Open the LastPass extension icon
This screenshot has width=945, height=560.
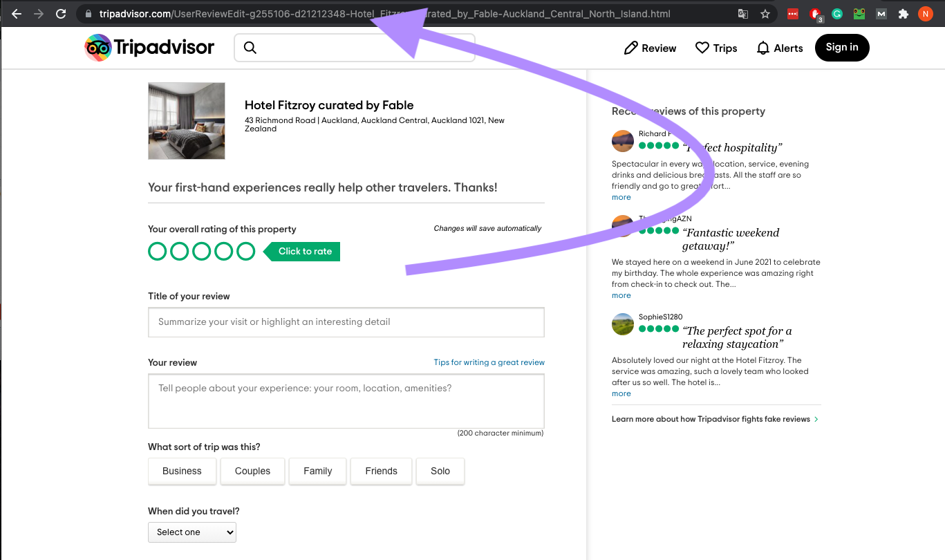click(792, 13)
